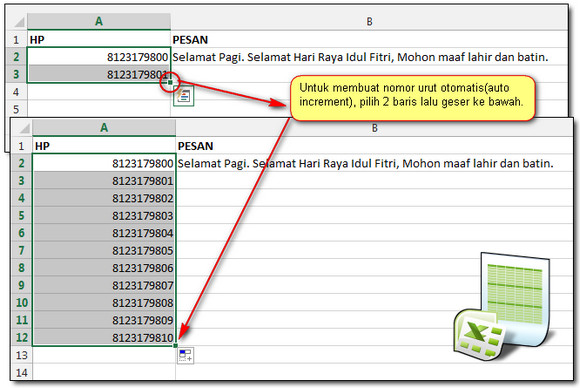The height and width of the screenshot is (388, 580).
Task: Select row 13 header
Action: click(x=21, y=355)
